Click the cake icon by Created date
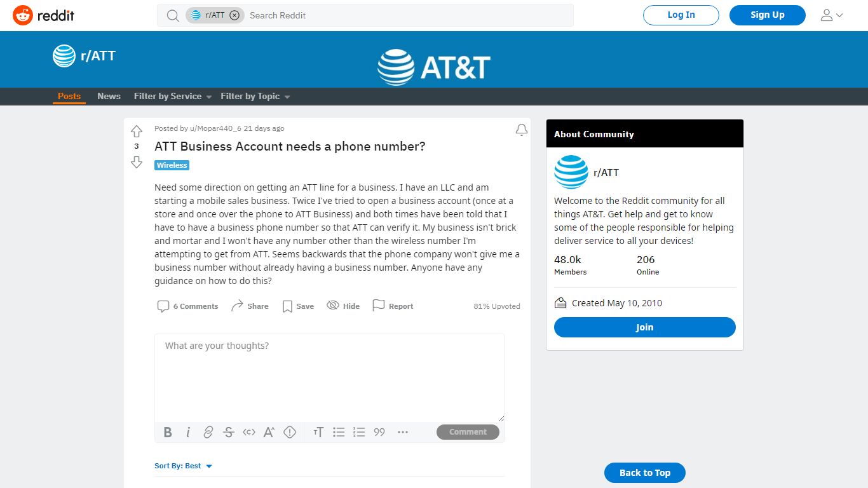The image size is (868, 488). 560,303
